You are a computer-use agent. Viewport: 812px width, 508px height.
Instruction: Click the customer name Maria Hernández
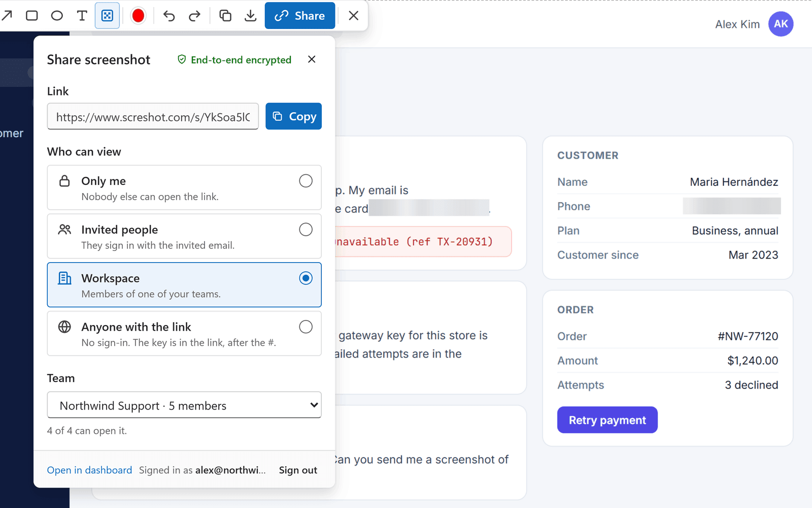(734, 182)
